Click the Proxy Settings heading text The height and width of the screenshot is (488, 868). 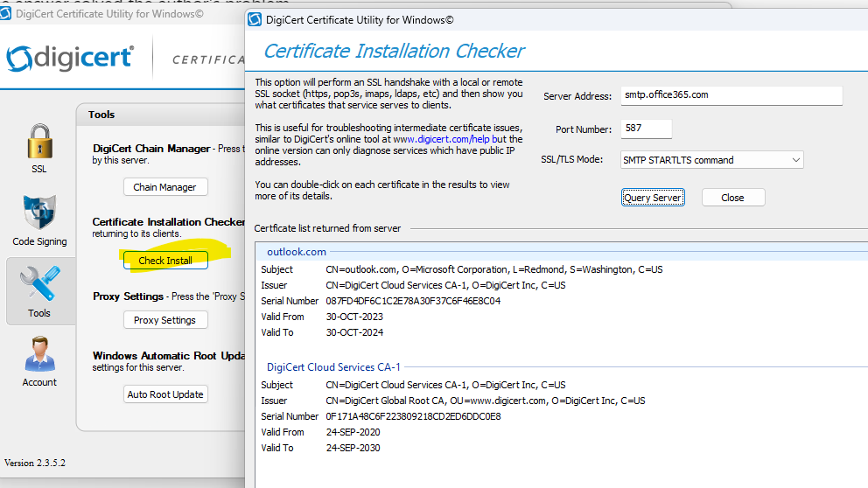(128, 296)
